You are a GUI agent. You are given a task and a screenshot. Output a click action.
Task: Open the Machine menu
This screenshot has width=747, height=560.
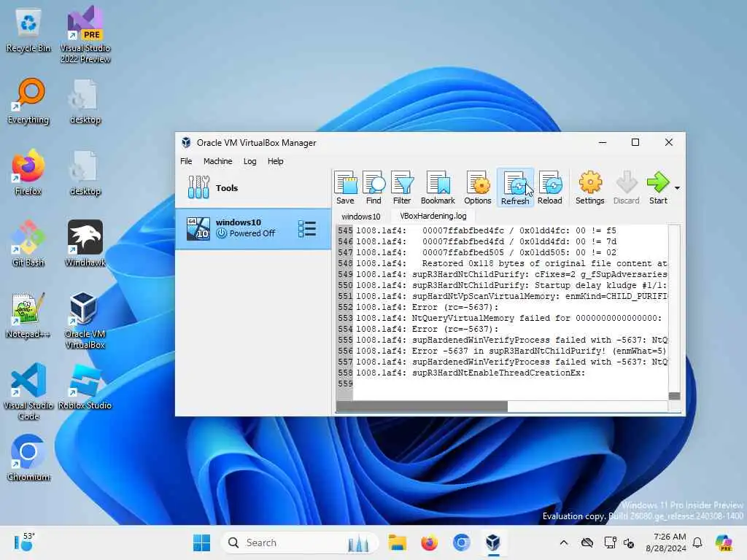click(x=217, y=161)
